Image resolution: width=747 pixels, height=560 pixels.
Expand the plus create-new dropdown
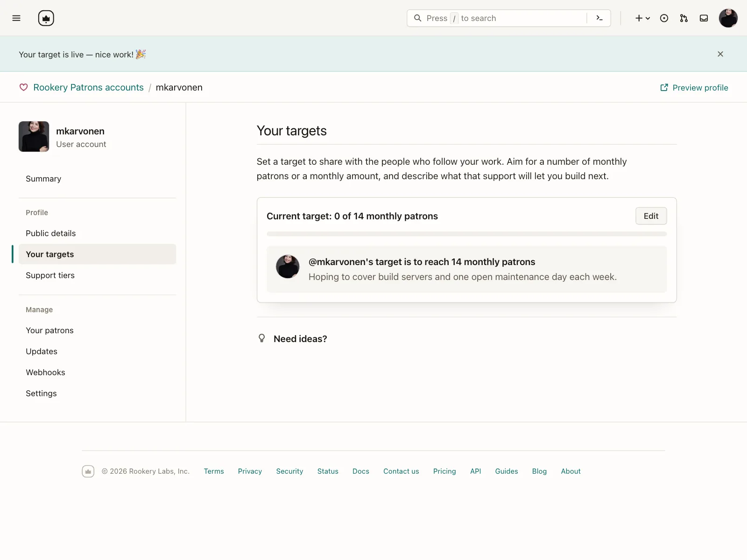[x=642, y=18]
